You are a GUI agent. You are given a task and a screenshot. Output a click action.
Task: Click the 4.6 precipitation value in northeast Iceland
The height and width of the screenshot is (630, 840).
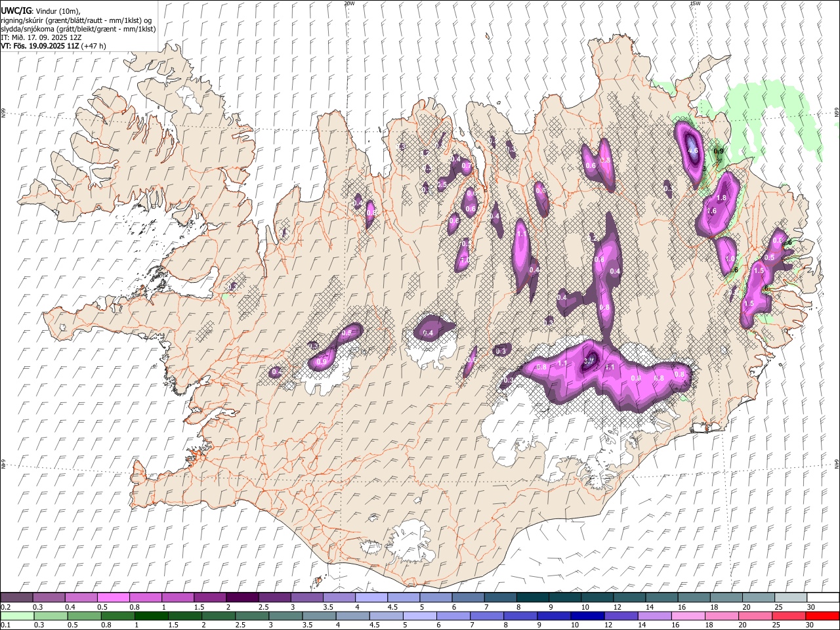693,150
